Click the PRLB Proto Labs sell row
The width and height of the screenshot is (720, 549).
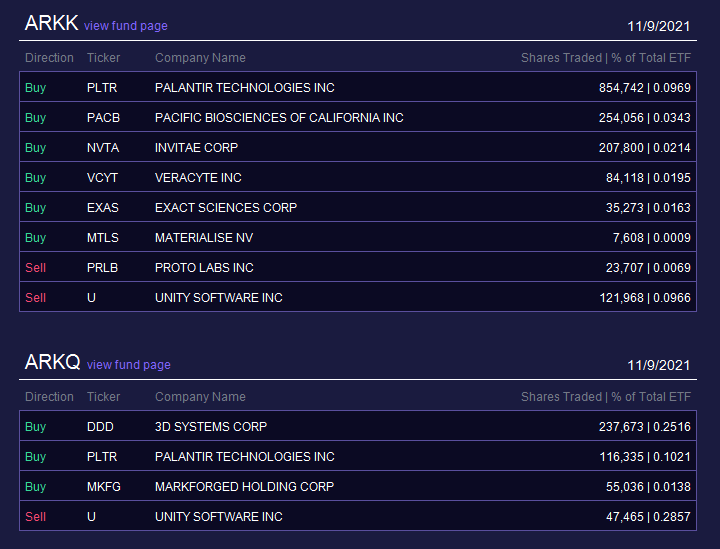coord(358,267)
